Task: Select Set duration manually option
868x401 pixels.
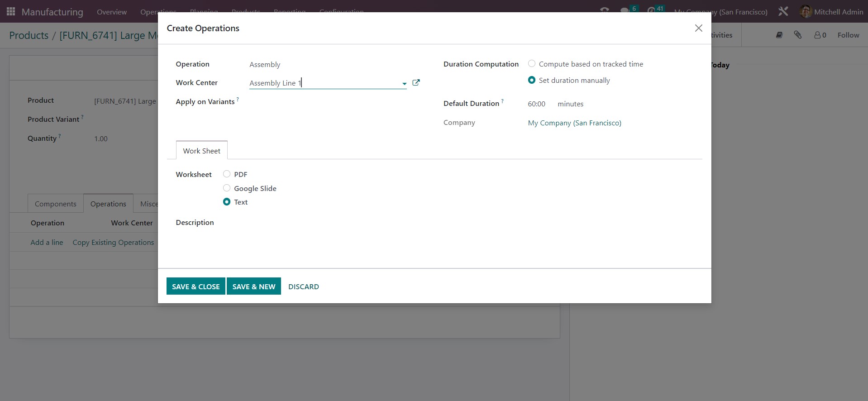Action: 532,80
